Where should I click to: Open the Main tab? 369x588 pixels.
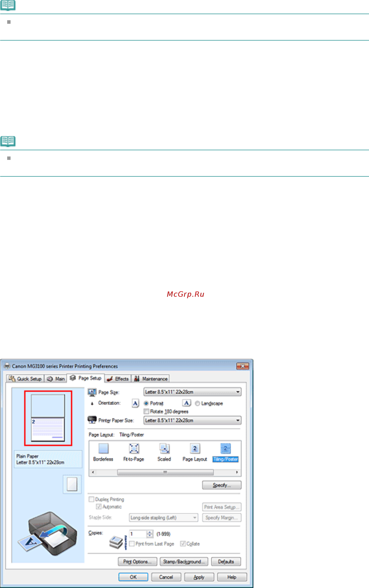coord(56,379)
